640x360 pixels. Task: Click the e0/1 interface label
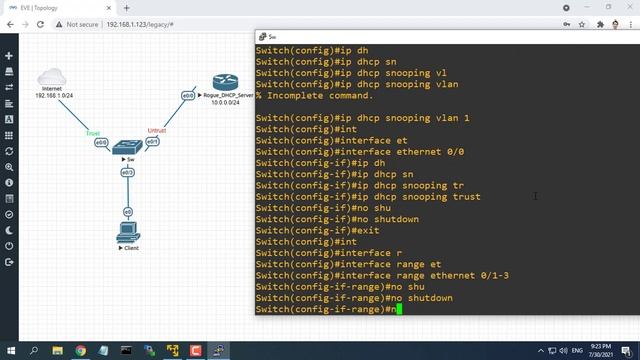coord(152,142)
